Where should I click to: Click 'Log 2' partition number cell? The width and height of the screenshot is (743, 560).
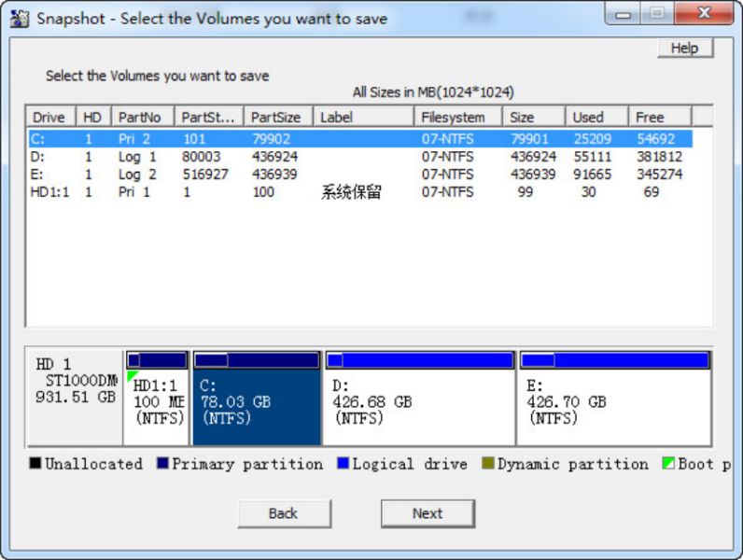coord(137,175)
